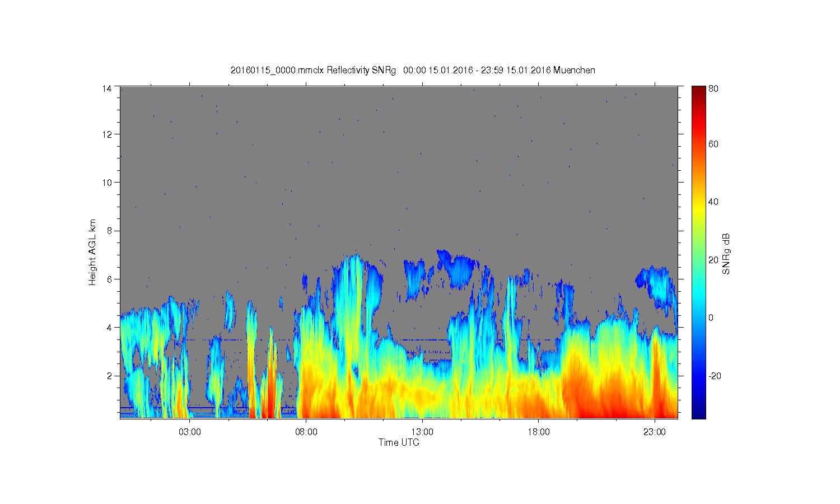Click the plot title text 20160115_0000.mmclx
The width and height of the screenshot is (840, 504).
coord(277,70)
